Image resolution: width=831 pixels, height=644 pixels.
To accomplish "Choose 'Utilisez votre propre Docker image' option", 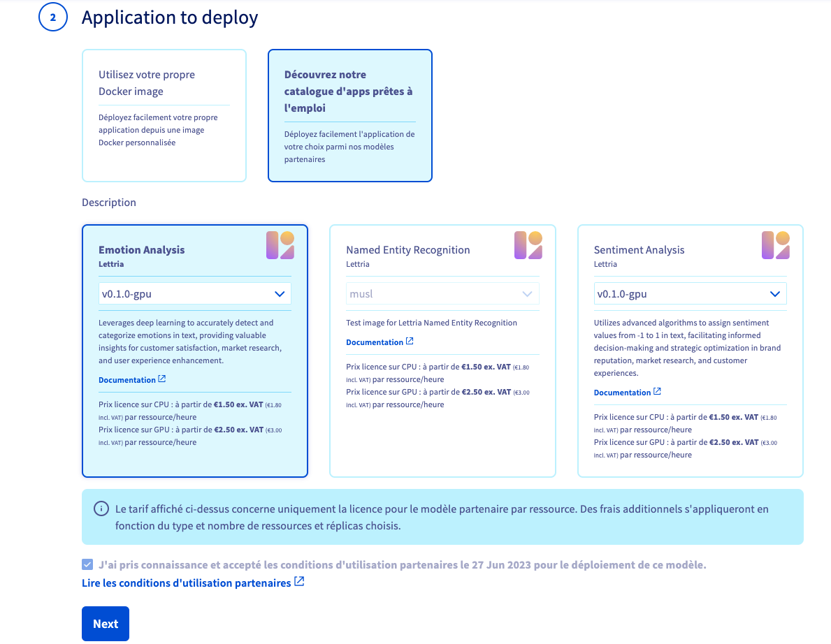I will pyautogui.click(x=164, y=115).
